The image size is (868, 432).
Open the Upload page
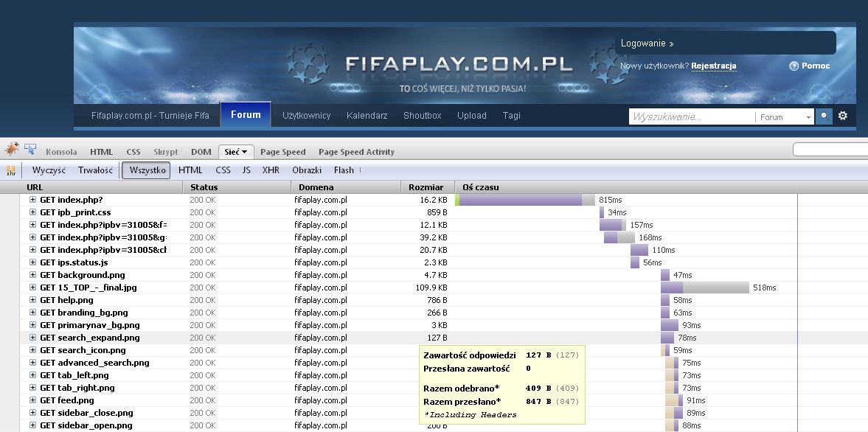[472, 116]
